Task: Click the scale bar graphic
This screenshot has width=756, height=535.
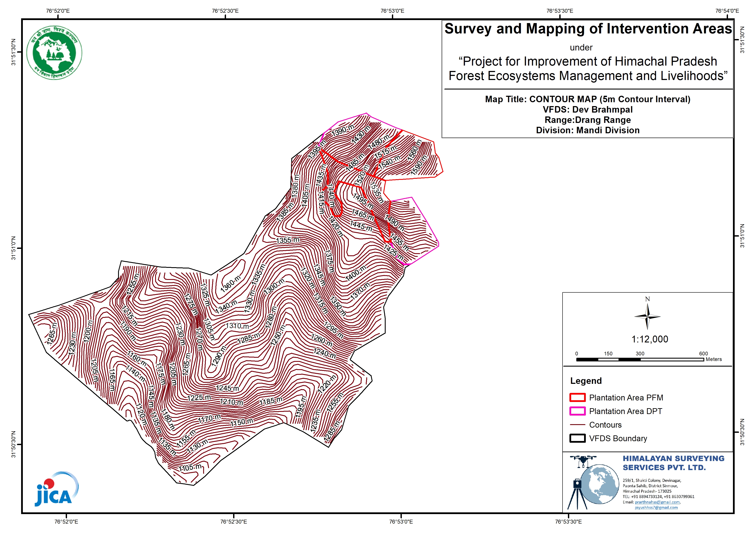Action: pos(640,360)
